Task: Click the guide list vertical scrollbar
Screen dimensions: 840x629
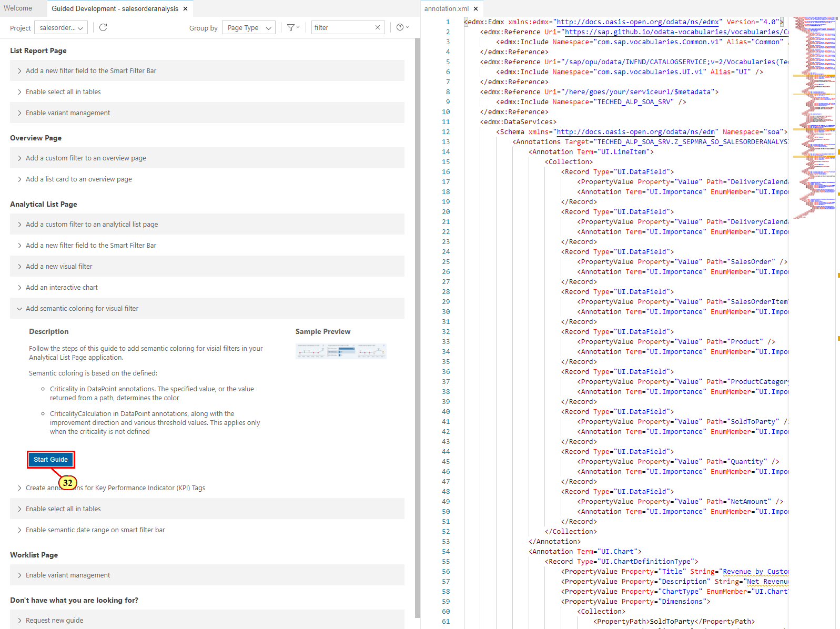Action: 418,329
